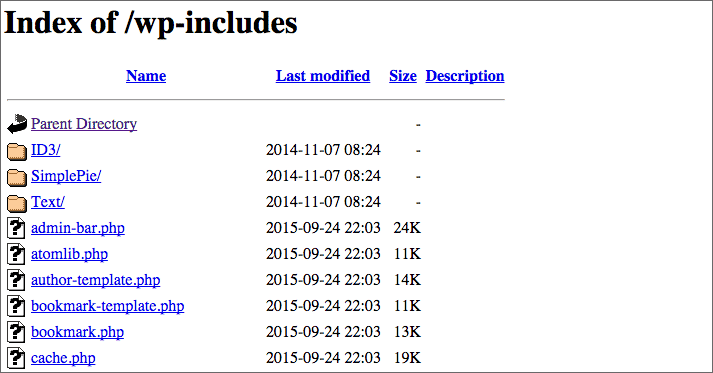Click the file icon beside bookmark-template.php
Viewport: 713px width, 373px height.
[16, 305]
